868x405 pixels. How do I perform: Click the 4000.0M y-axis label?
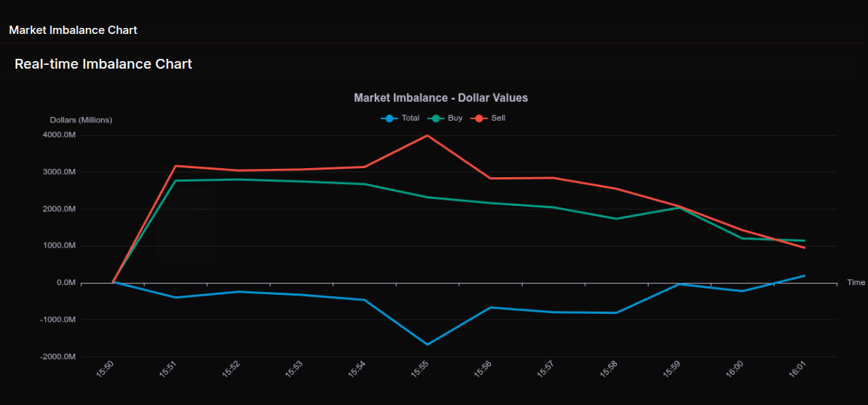(60, 135)
